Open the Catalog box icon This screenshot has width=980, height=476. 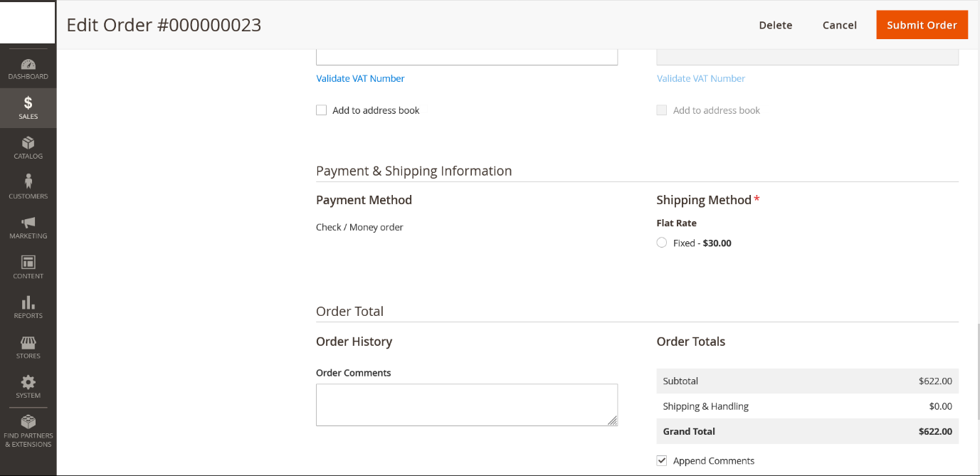[x=28, y=144]
